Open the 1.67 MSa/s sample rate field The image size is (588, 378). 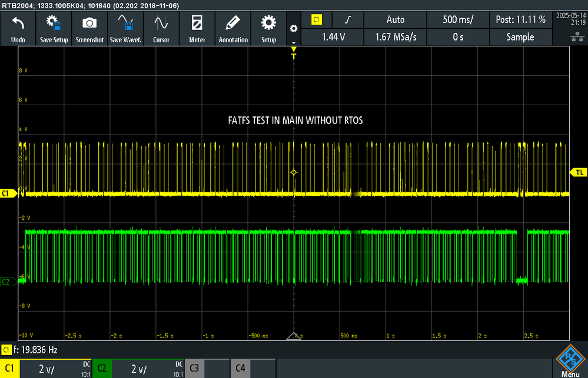click(396, 37)
